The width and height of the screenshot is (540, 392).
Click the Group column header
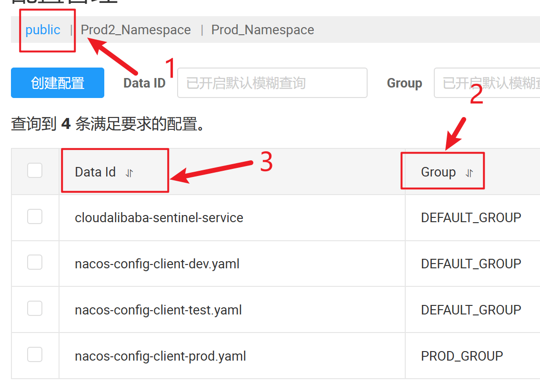click(x=438, y=172)
